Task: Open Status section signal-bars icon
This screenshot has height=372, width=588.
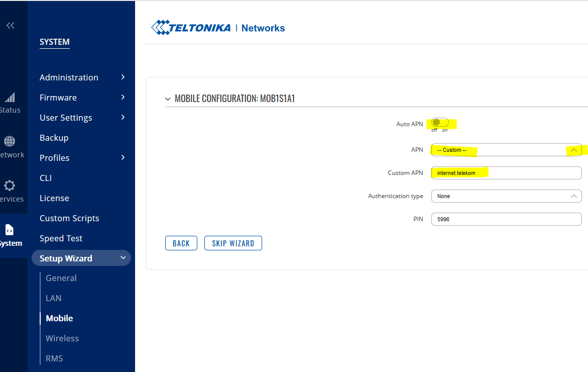Action: (10, 97)
